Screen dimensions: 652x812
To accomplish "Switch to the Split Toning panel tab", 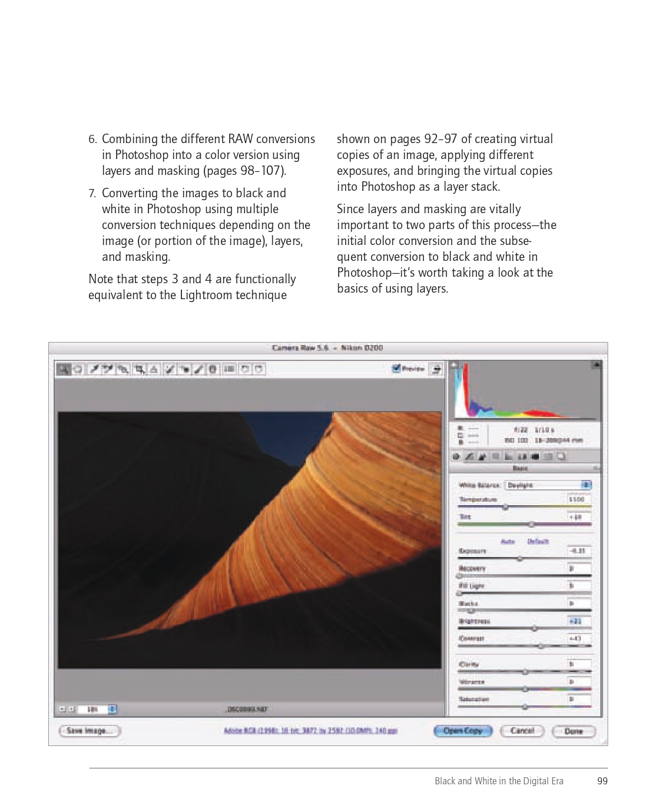I will (509, 456).
